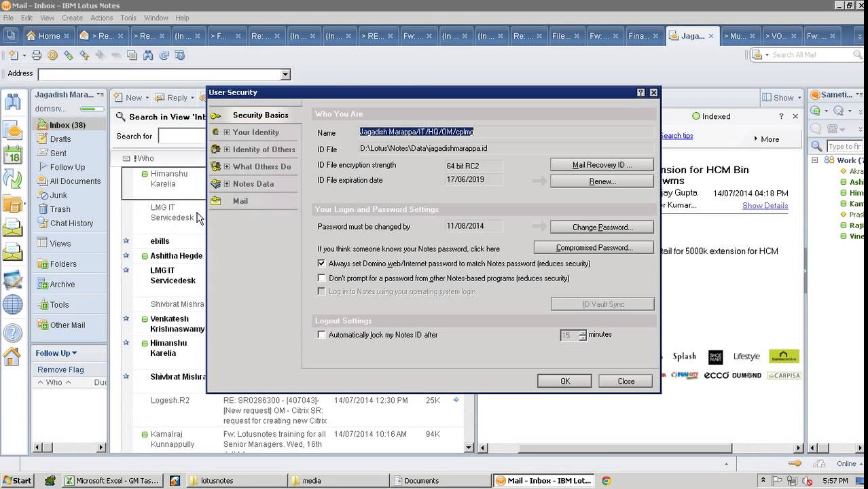This screenshot has height=489, width=868.
Task: Click OK in User Security dialog
Action: pos(564,381)
